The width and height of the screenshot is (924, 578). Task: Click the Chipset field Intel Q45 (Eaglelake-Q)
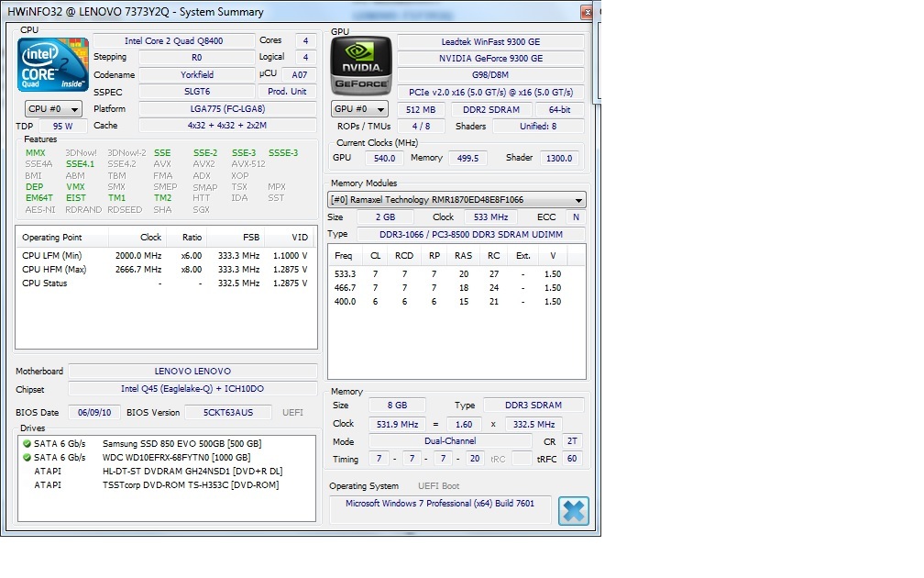[x=192, y=389]
